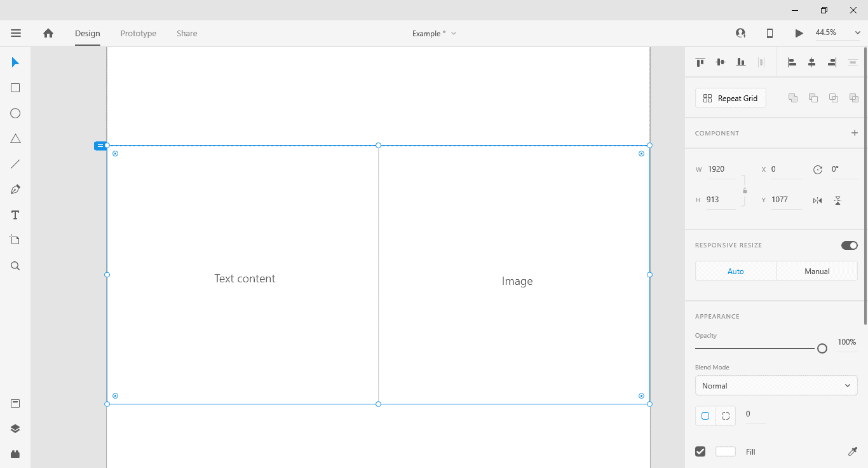
Task: Click the Width input field
Action: coord(721,169)
